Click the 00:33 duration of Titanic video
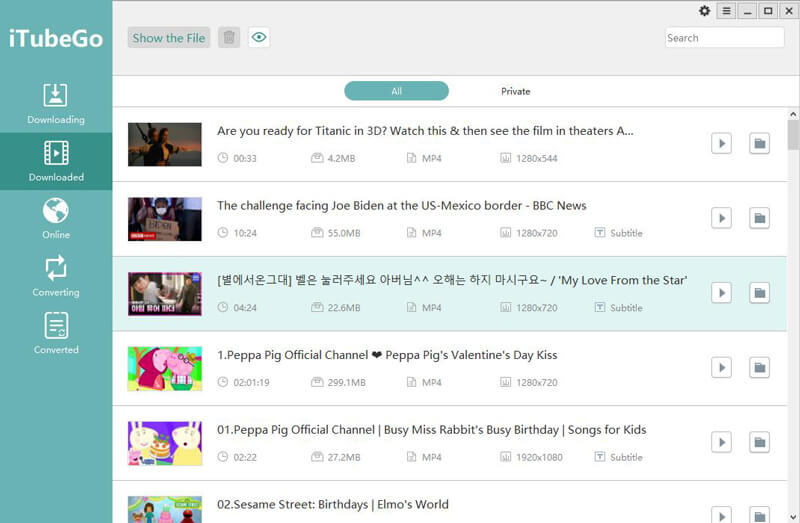Screen dimensions: 800x523 [x=245, y=158]
